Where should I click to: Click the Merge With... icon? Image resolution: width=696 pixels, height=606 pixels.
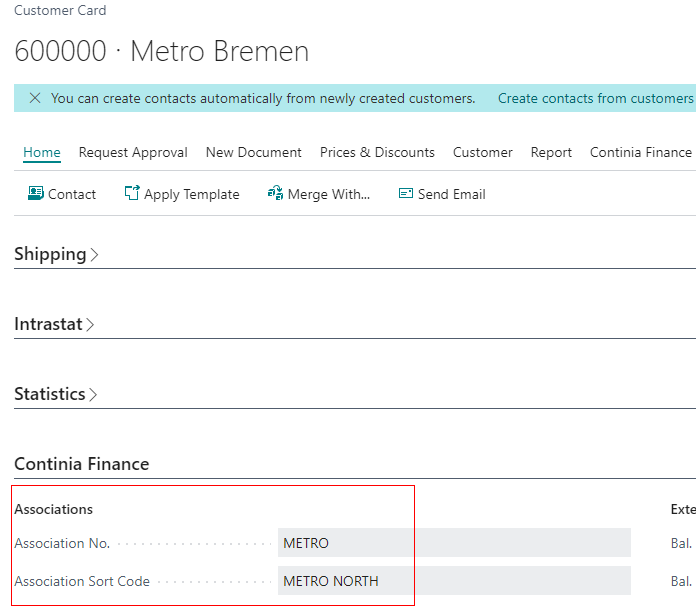pyautogui.click(x=275, y=193)
